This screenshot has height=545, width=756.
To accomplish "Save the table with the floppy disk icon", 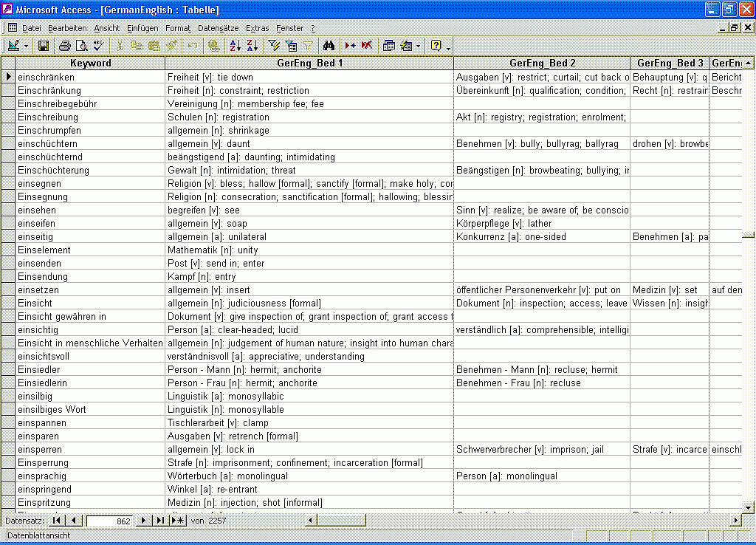I will coord(44,46).
